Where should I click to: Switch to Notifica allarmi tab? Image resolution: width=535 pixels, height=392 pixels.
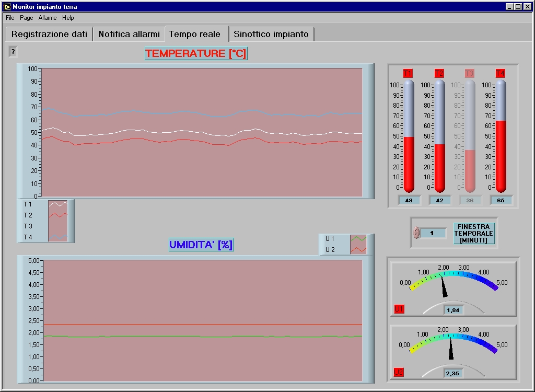pos(129,34)
